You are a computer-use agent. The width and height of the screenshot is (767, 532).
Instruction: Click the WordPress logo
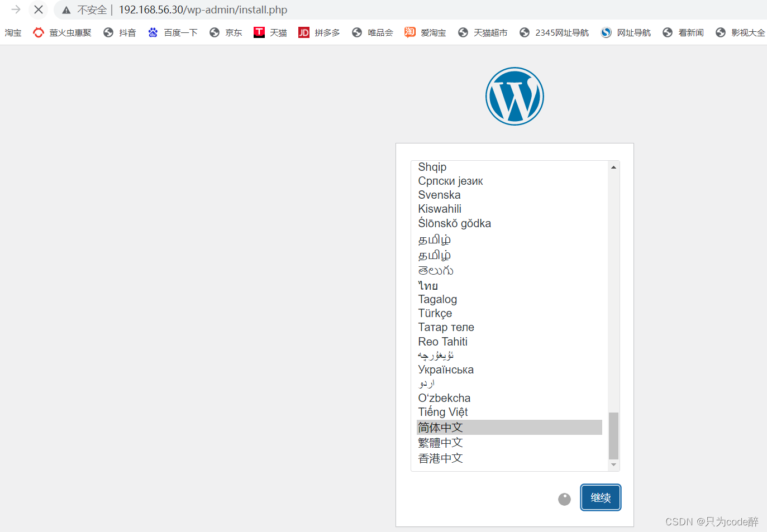[514, 97]
